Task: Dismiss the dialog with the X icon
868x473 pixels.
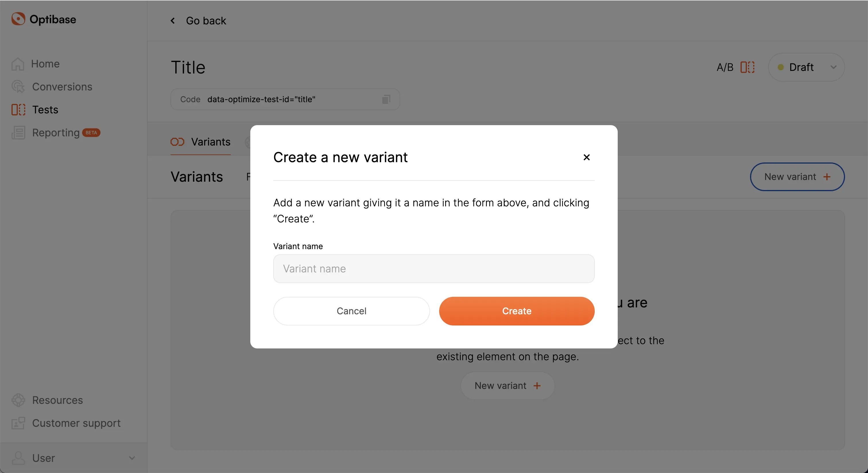Action: 586,157
